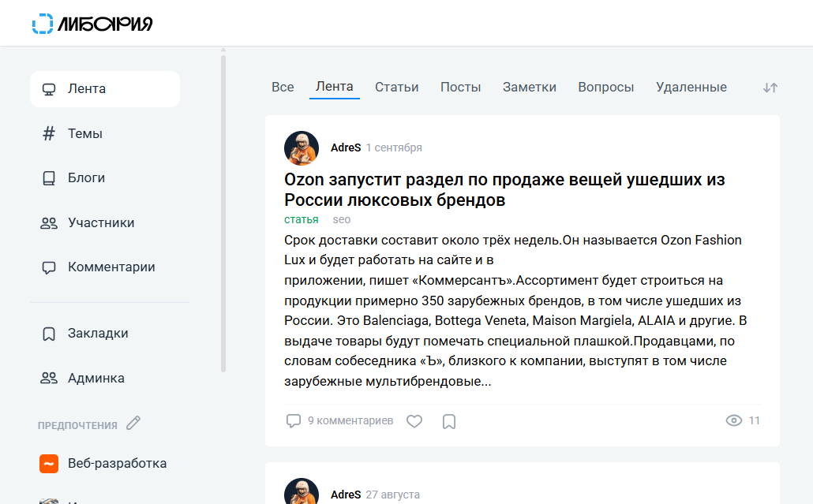Screen dimensions: 813x504
Task: Bookmark the Ozon article
Action: click(x=449, y=421)
